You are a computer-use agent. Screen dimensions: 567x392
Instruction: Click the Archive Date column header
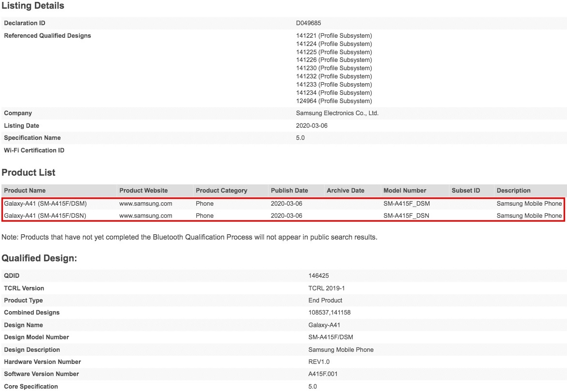pyautogui.click(x=345, y=191)
